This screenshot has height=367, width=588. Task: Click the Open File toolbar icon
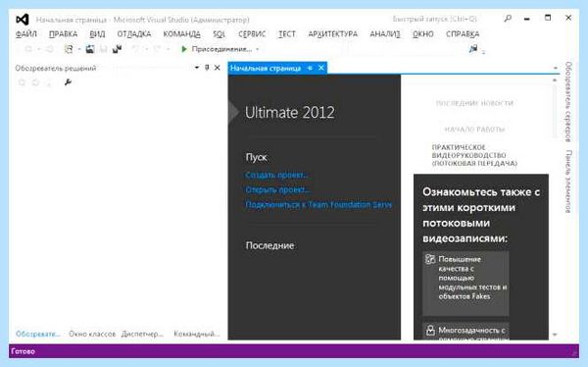[90, 49]
